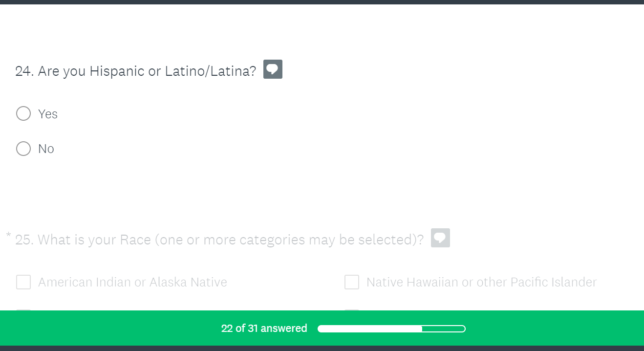Click the dark header strip at top
This screenshot has height=351, width=644.
tap(322, 2)
